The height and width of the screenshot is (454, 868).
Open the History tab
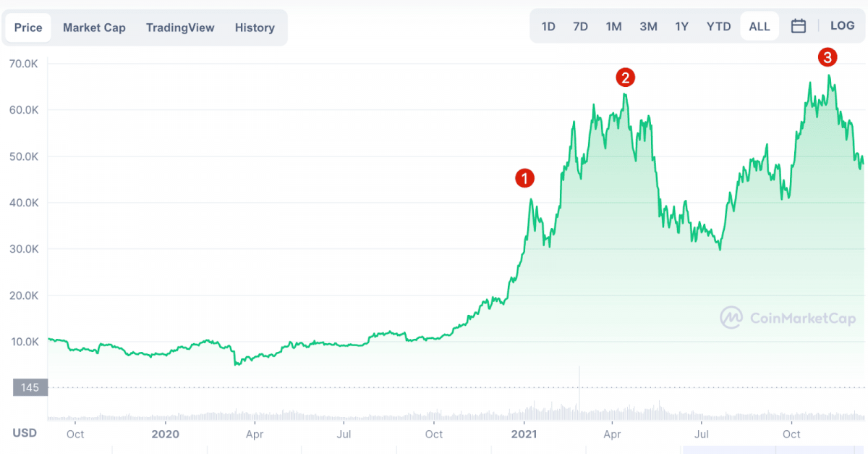[x=255, y=28]
